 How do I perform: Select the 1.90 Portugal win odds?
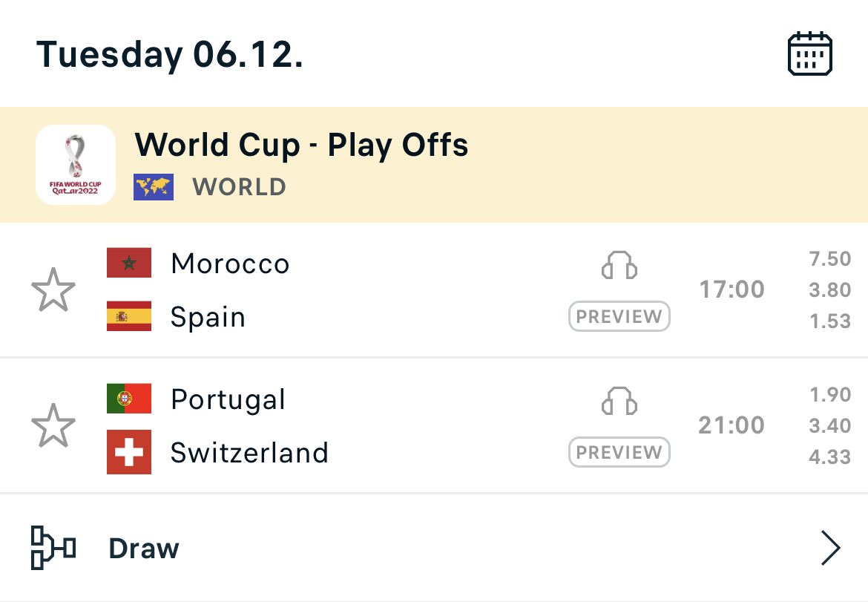[x=829, y=394]
